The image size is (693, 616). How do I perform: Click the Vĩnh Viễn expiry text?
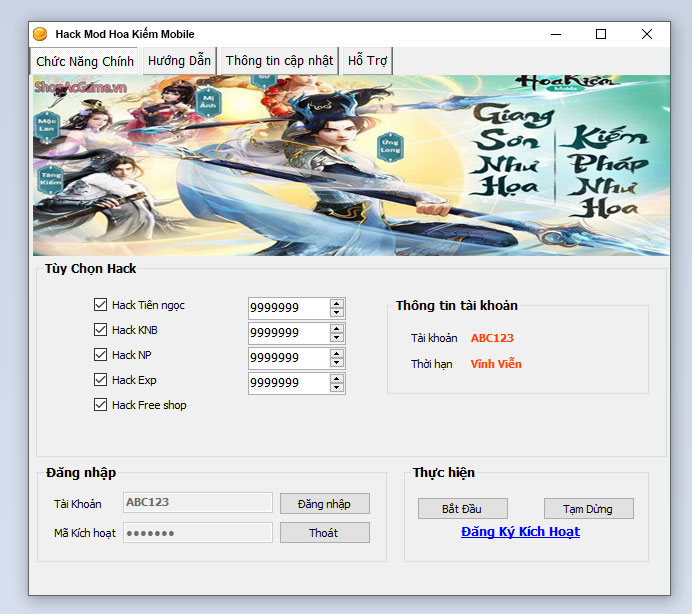coord(496,364)
